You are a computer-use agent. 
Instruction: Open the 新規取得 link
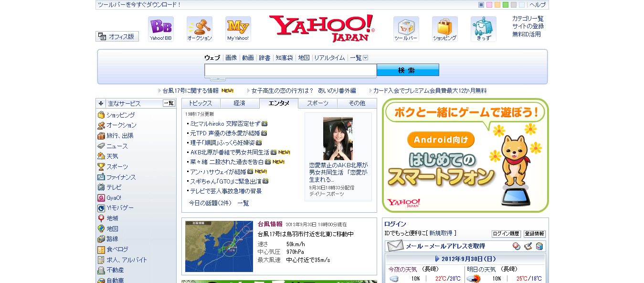(x=441, y=233)
